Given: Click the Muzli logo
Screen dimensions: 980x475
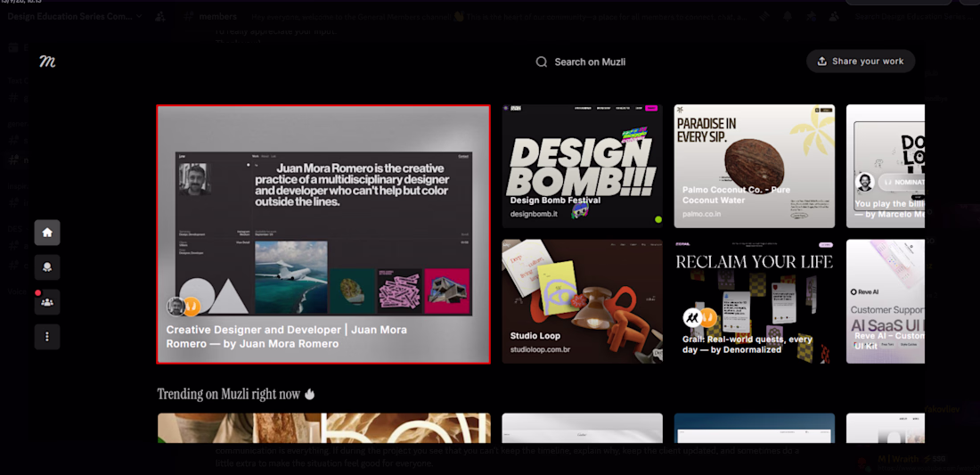Looking at the screenshot, I should 47,61.
